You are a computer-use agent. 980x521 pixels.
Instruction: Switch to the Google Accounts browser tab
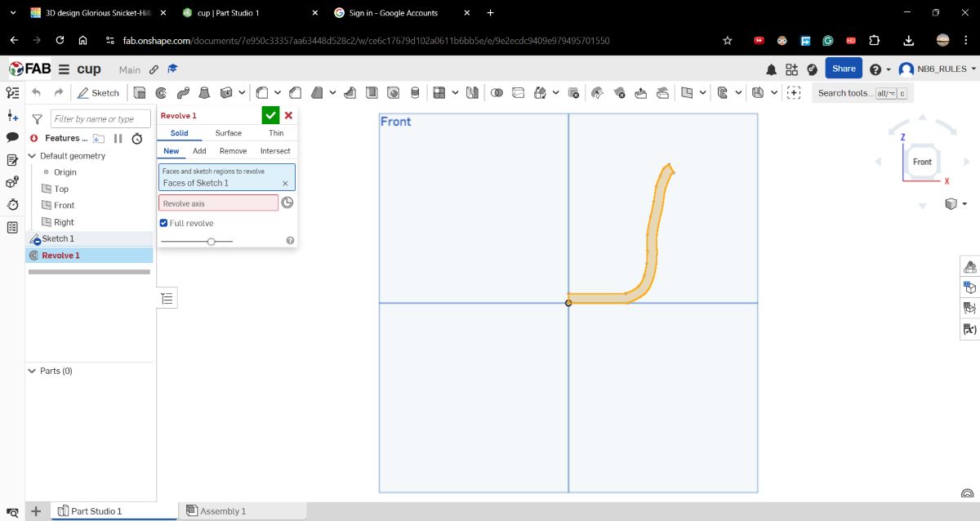pyautogui.click(x=394, y=13)
